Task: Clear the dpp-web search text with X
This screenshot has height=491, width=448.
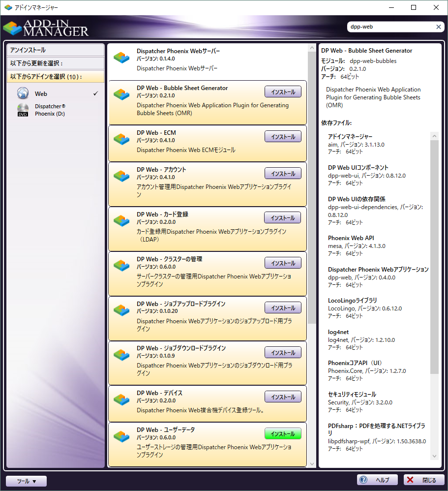Action: tap(439, 27)
